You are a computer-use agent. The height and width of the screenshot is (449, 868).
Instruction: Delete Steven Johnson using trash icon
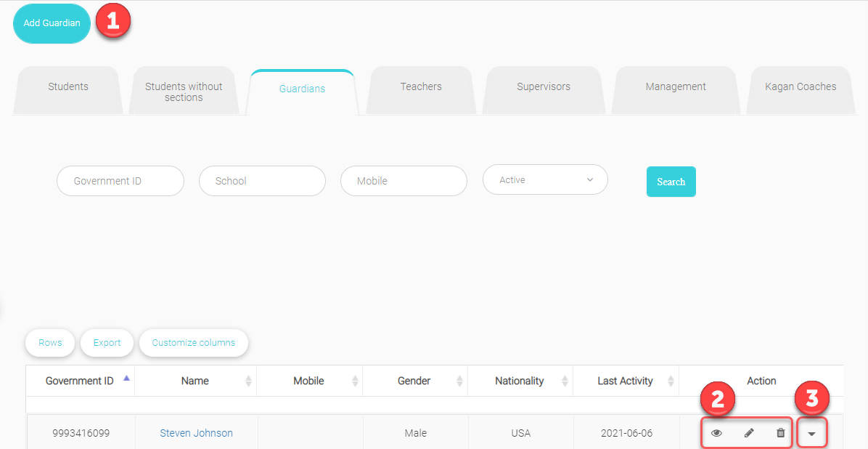coord(781,433)
